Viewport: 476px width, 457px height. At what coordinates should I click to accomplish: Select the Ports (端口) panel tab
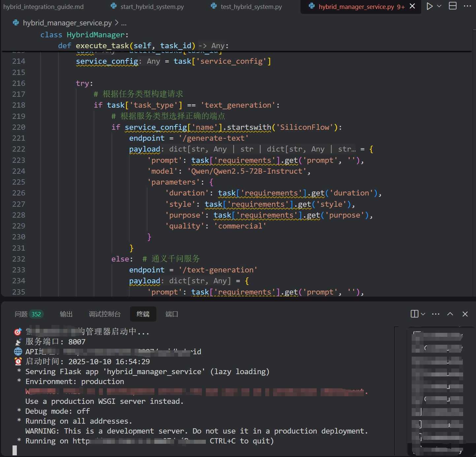point(172,314)
